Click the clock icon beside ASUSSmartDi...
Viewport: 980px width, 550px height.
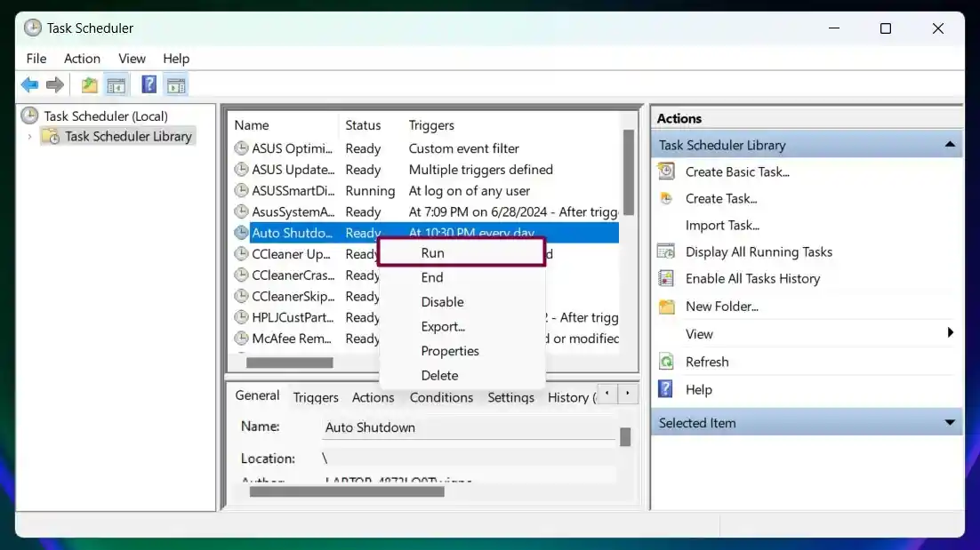tap(241, 190)
